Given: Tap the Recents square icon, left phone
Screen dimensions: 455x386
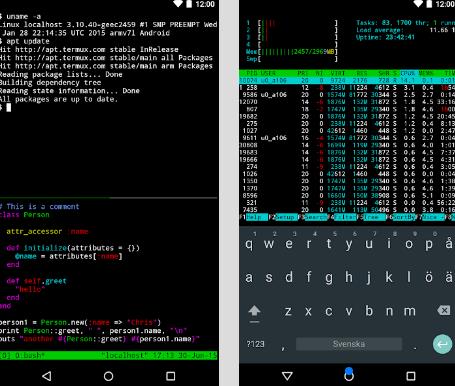Looking at the screenshot, I should click(171, 376).
